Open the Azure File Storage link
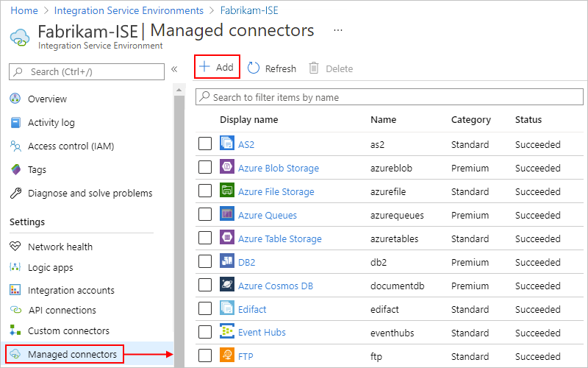This screenshot has width=588, height=368. [x=276, y=191]
